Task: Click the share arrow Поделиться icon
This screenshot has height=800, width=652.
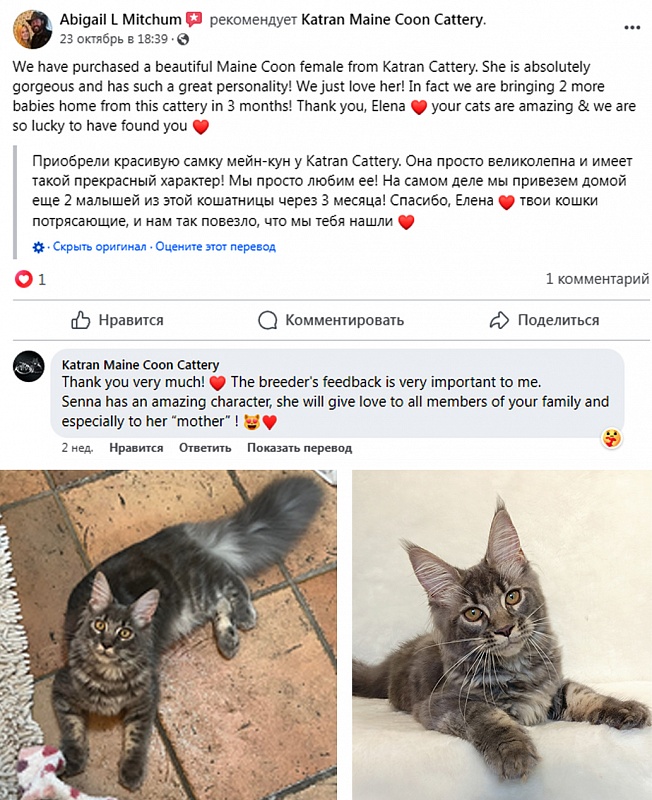Action: click(x=499, y=320)
